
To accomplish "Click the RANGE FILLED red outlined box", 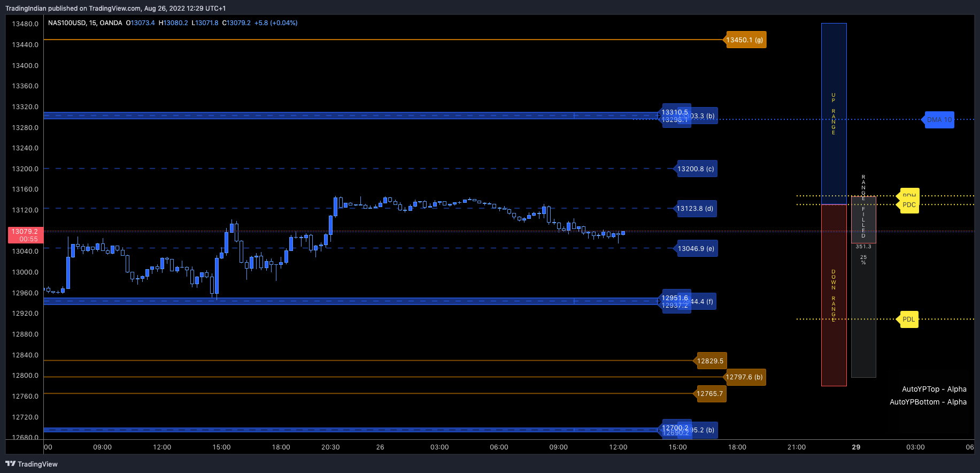I will pyautogui.click(x=863, y=220).
